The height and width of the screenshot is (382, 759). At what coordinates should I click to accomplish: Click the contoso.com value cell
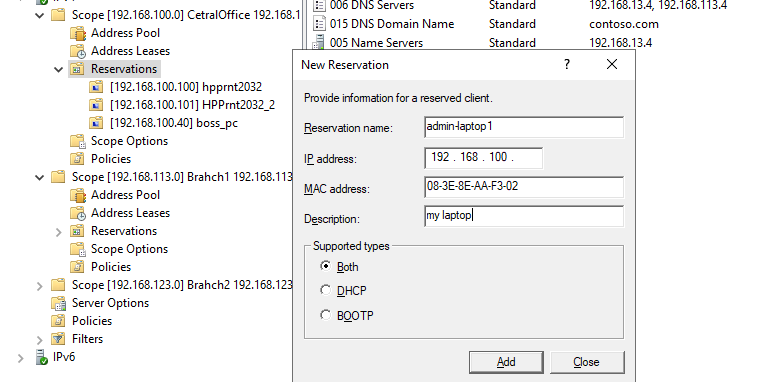[x=623, y=24]
